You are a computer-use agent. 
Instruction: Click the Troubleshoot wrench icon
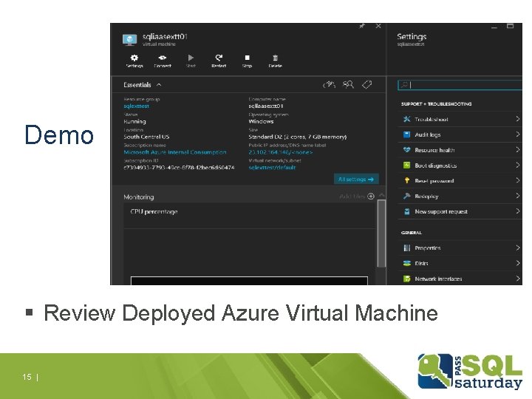coord(406,119)
